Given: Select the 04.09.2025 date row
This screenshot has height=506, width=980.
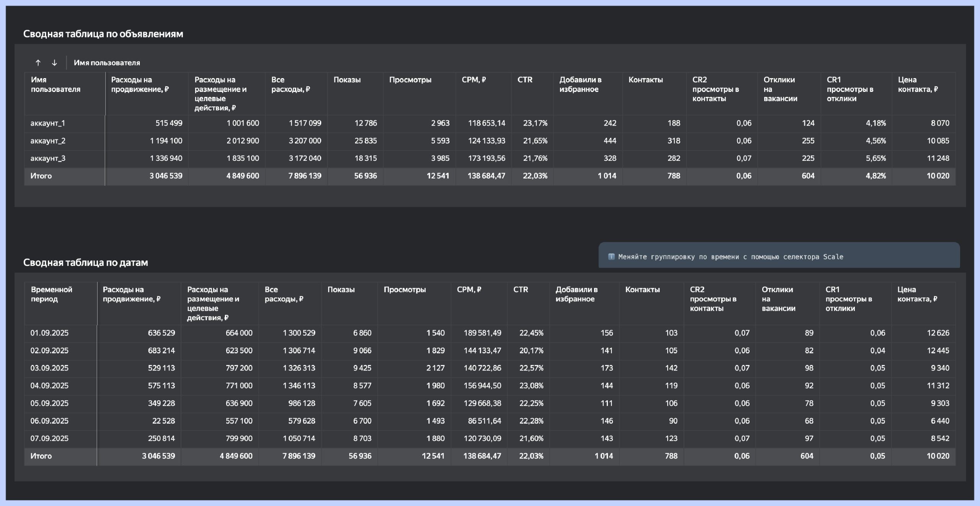Looking at the screenshot, I should coord(49,386).
